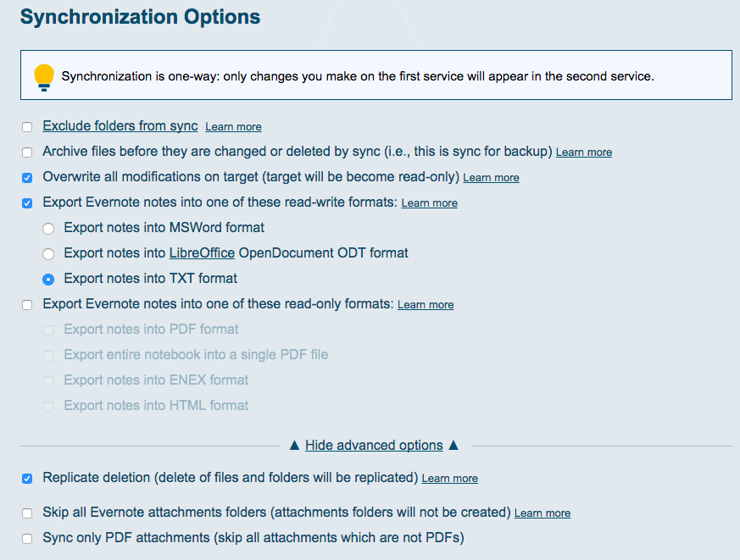
Task: Enable Export Evernote notes read-only formats
Action: click(x=27, y=304)
